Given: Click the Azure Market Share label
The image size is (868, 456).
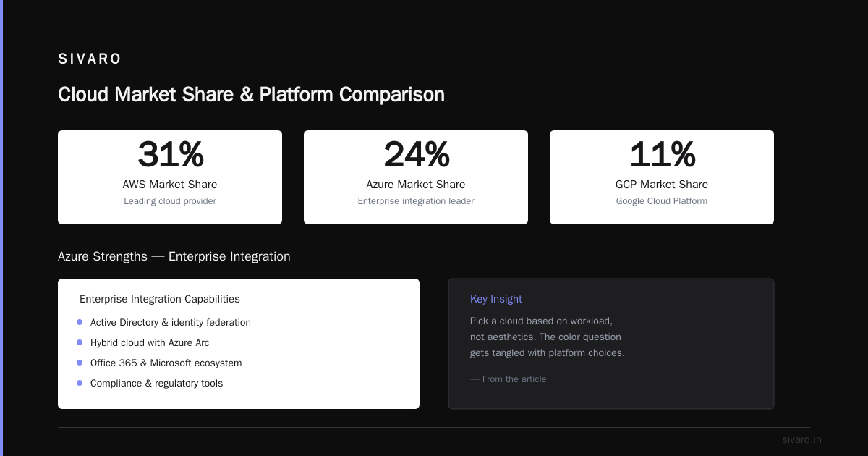Looking at the screenshot, I should click(416, 185).
